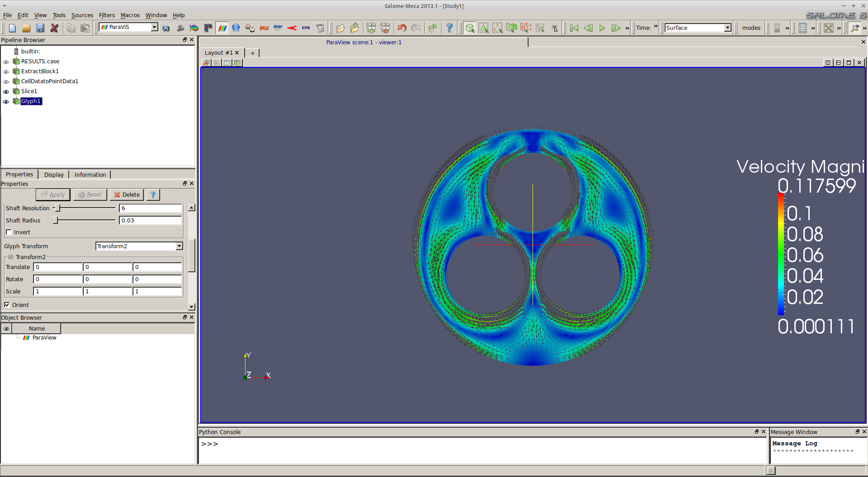Switch to the Information tab
Image resolution: width=868 pixels, height=477 pixels.
click(x=90, y=175)
